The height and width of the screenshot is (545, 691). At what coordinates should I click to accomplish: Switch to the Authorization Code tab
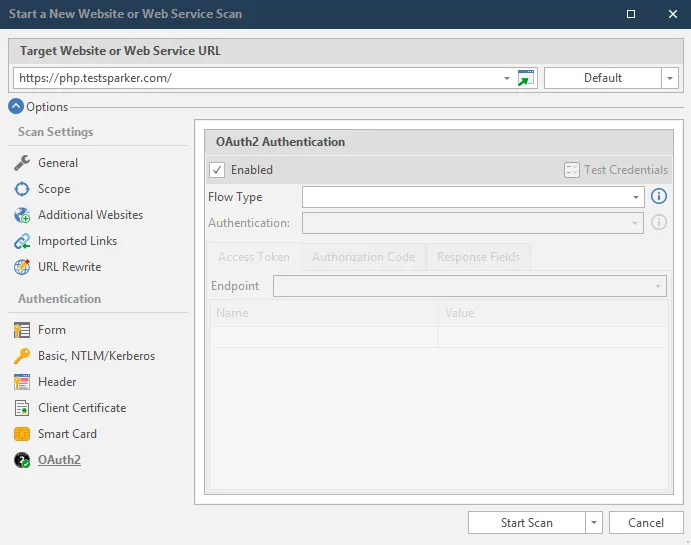(364, 257)
